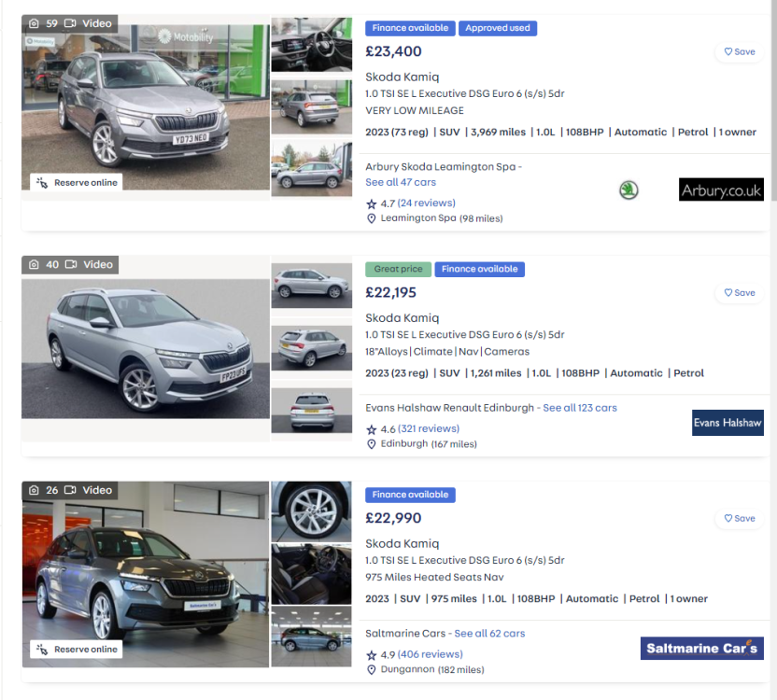Viewport: 777px width, 700px height.
Task: Open main showroom photo of Saltmarine Kamiq
Action: pos(146,574)
